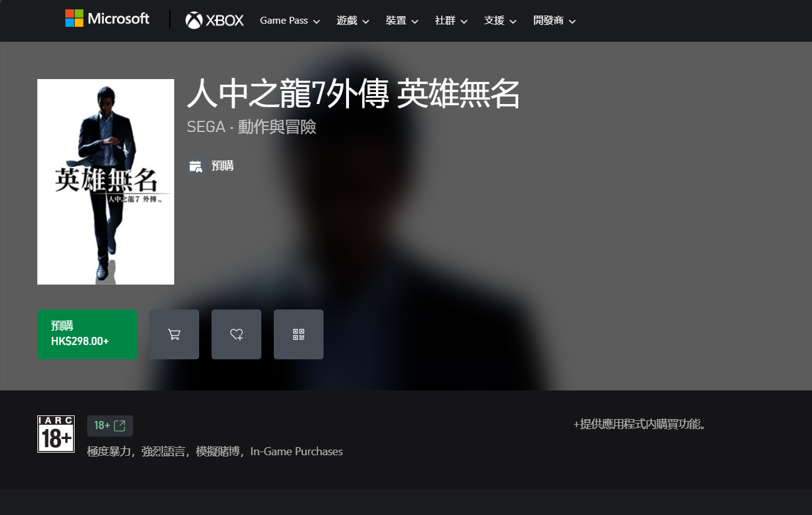The image size is (812, 515).
Task: Expand the 開發商 menu
Action: [x=554, y=21]
